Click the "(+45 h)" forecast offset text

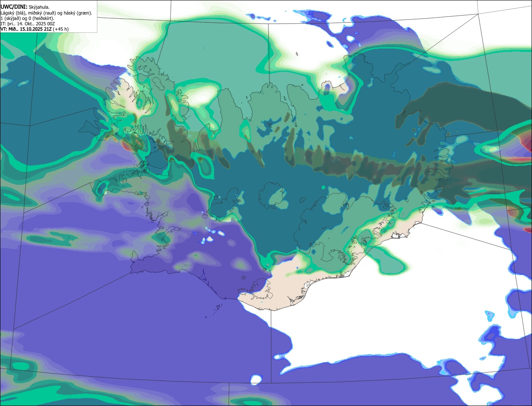pyautogui.click(x=61, y=29)
